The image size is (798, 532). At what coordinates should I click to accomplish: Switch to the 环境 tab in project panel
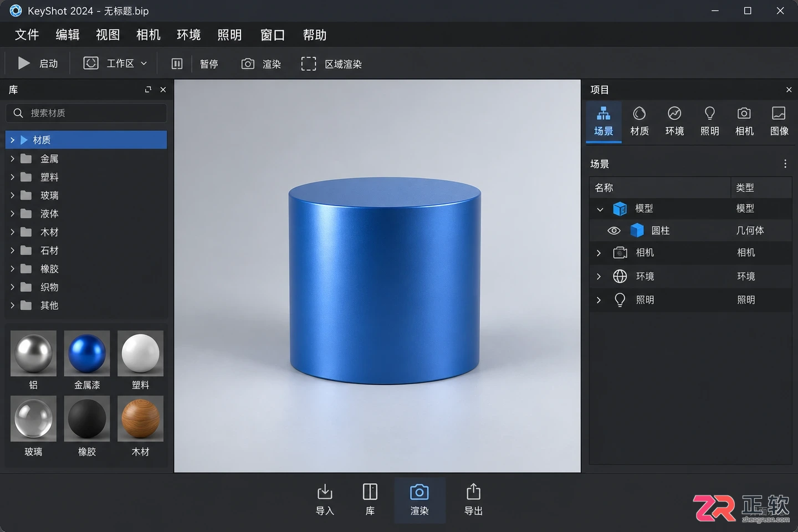pyautogui.click(x=674, y=121)
